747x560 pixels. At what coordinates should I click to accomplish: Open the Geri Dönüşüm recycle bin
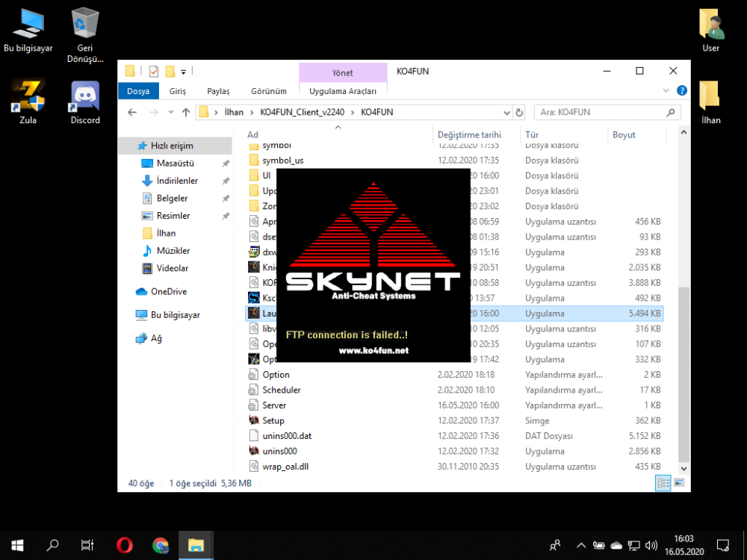point(85,34)
